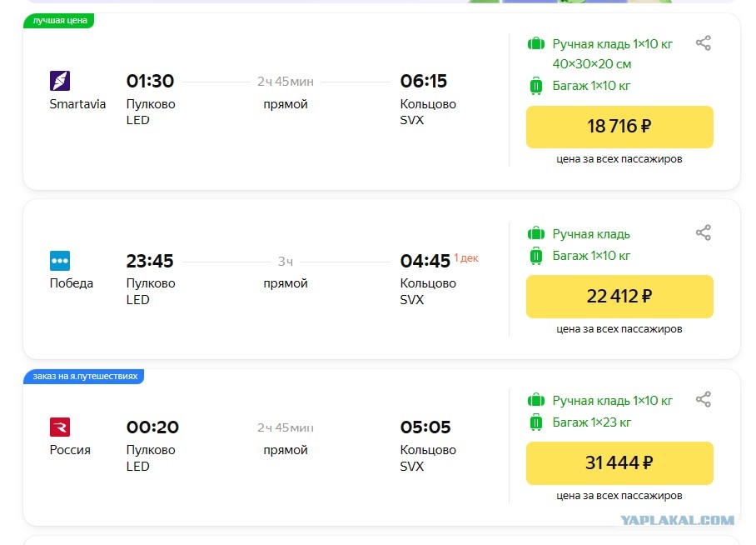
Task: Click the Победа airline logo
Action: (60, 261)
